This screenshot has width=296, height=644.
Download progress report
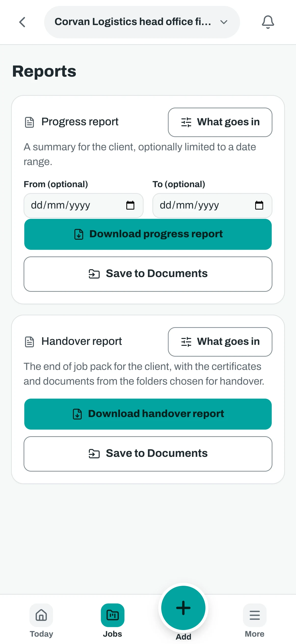coord(148,234)
